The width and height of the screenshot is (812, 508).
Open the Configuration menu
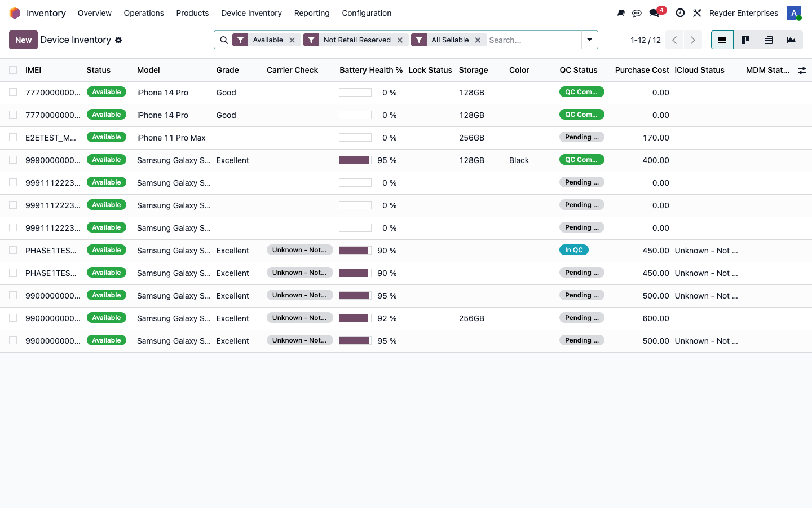pos(367,13)
